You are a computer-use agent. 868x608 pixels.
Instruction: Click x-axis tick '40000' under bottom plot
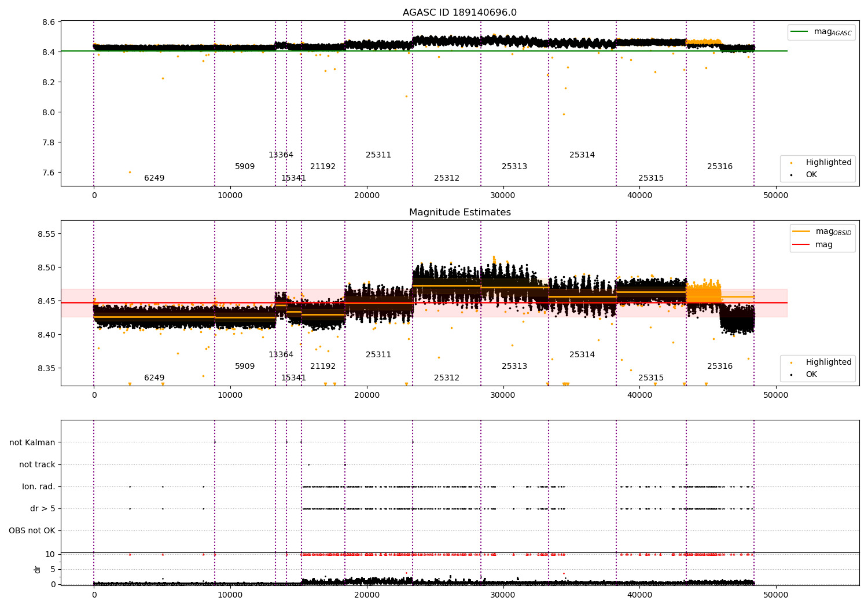pyautogui.click(x=639, y=595)
